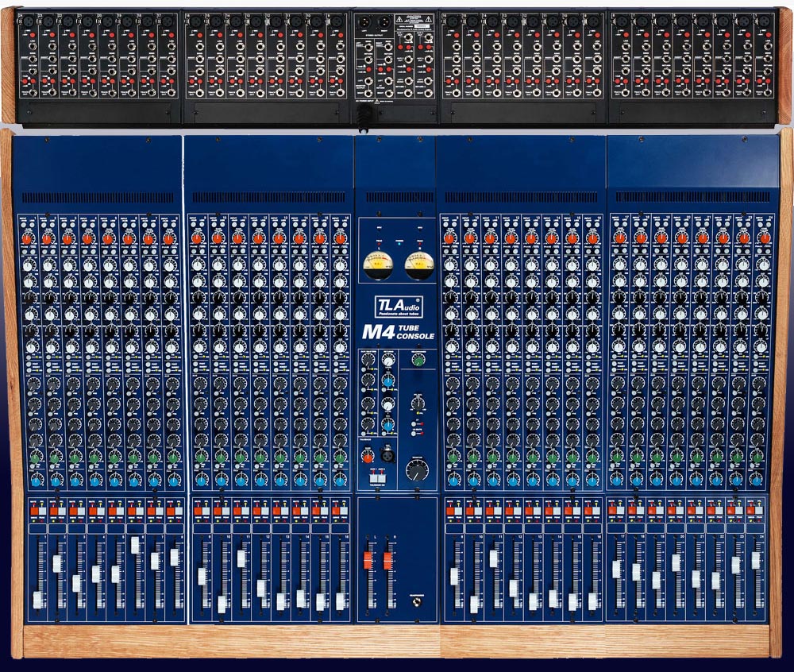Click the talkback XLR mic socket
794x672 pixels.
[x=390, y=454]
